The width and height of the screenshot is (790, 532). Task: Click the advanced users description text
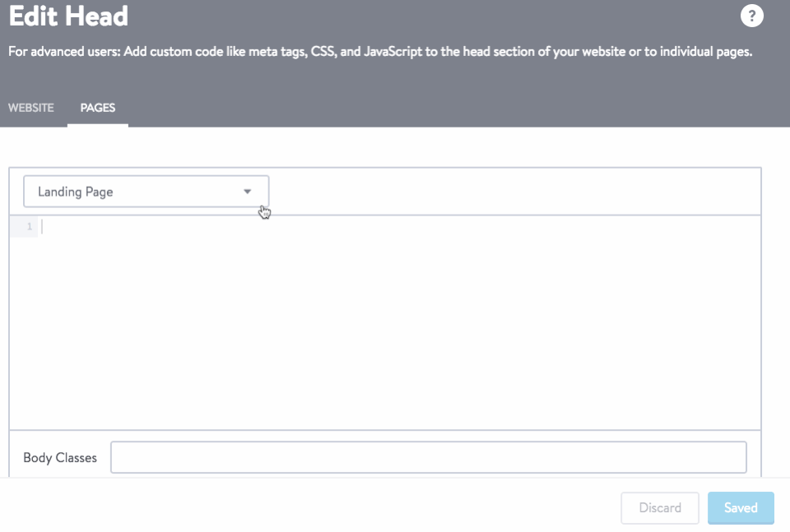380,51
